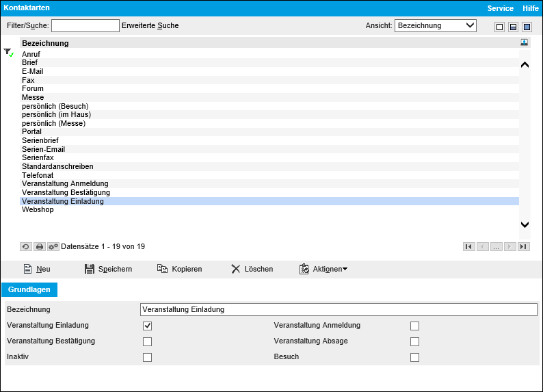Viewport: 543px width, 392px height.
Task: Click the Kopieren pages icon
Action: (162, 269)
